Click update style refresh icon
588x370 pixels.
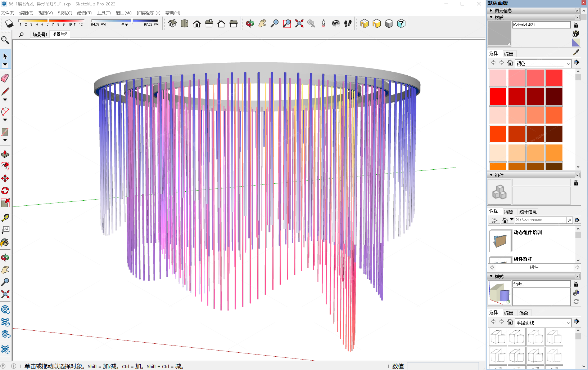click(x=576, y=302)
